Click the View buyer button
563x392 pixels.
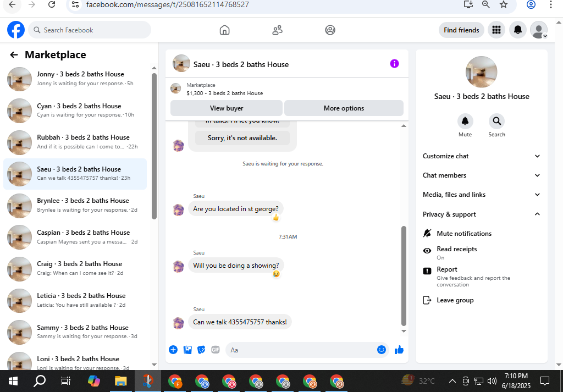coord(226,108)
